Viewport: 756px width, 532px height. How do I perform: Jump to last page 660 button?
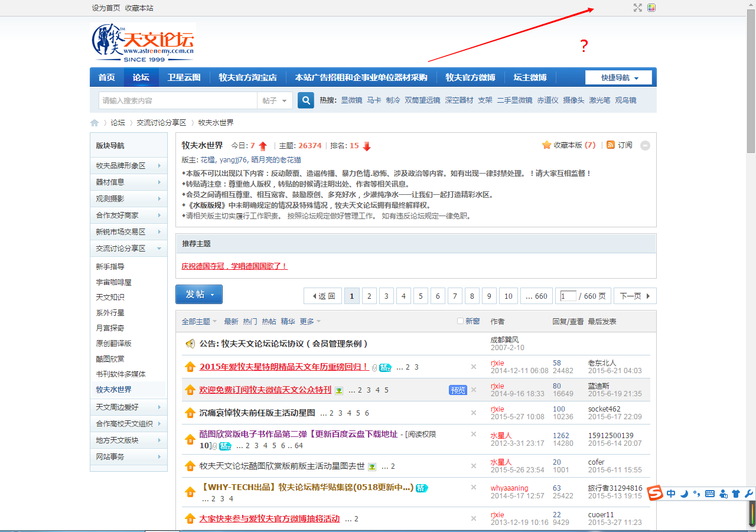coord(536,296)
